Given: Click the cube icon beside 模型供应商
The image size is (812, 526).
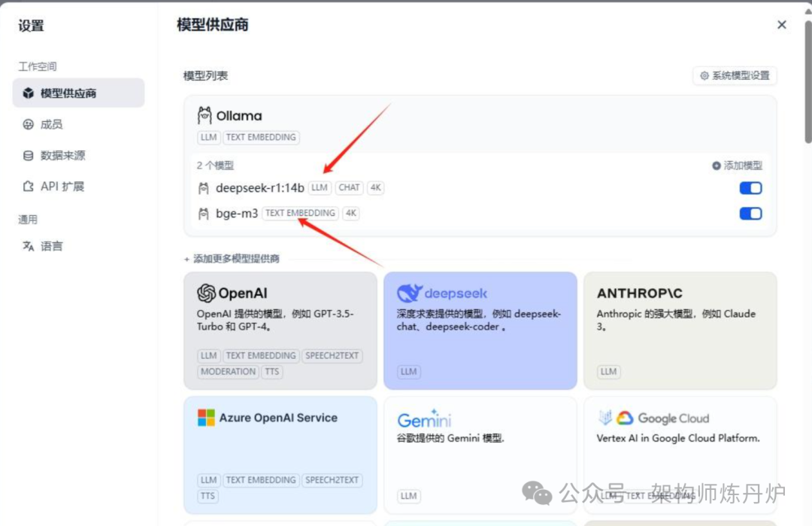Looking at the screenshot, I should tap(29, 93).
